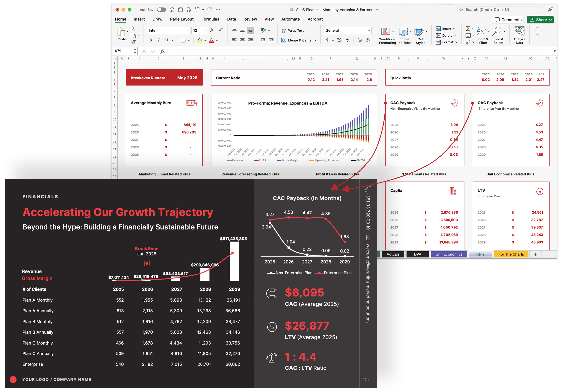Click the Increase Font Size icon
This screenshot has width=562, height=392.
212,30
